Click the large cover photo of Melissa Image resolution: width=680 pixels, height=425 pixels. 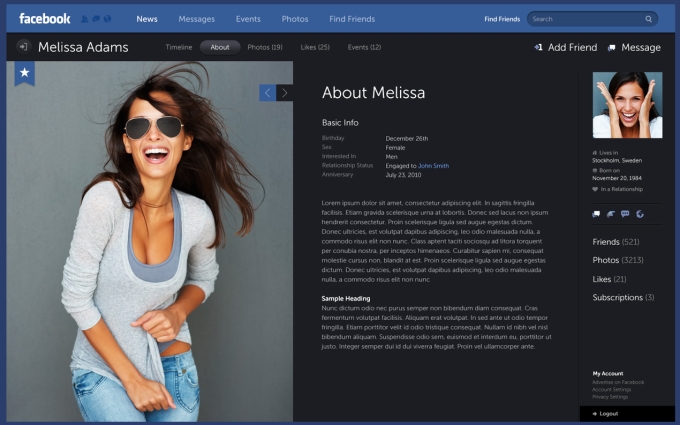[150, 241]
